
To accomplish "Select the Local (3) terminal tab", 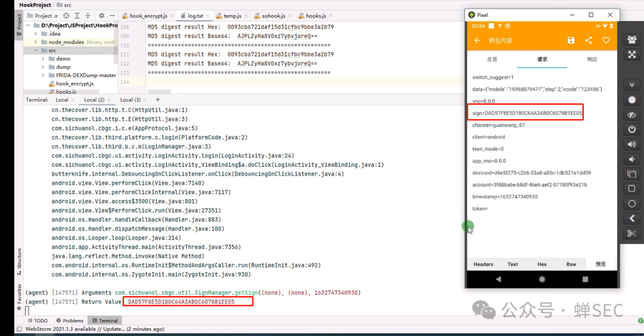I will point(130,100).
